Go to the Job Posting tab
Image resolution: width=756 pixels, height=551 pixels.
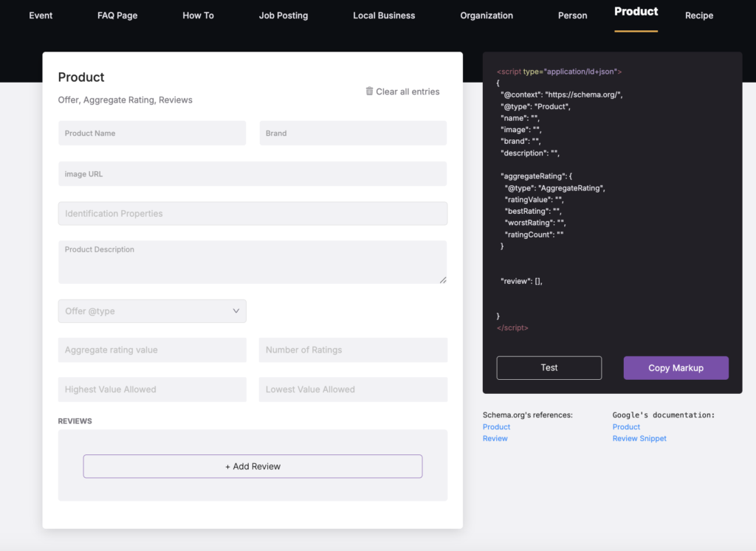[x=283, y=15]
